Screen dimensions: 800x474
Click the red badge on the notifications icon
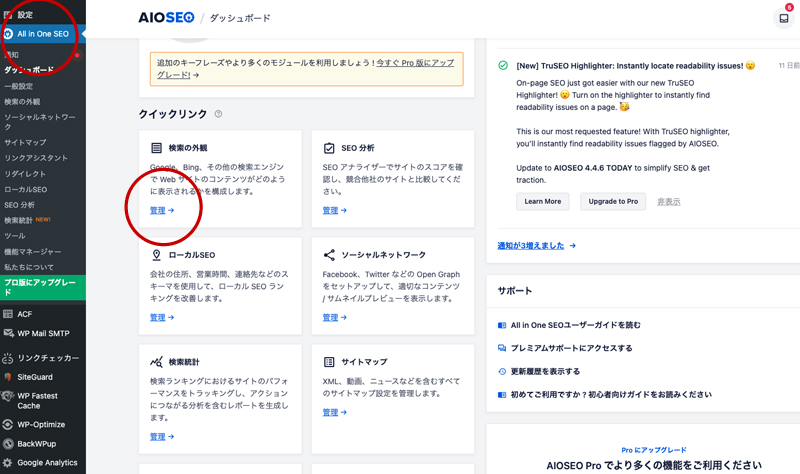[x=789, y=7]
